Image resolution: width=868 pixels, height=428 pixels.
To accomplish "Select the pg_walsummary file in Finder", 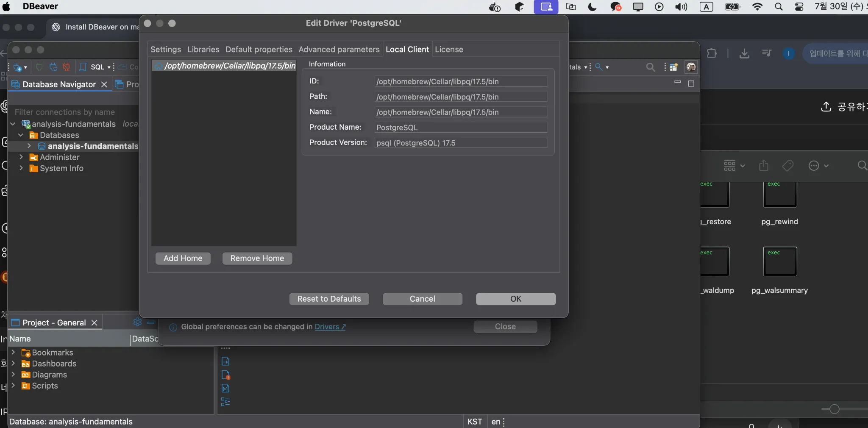I will [x=779, y=271].
